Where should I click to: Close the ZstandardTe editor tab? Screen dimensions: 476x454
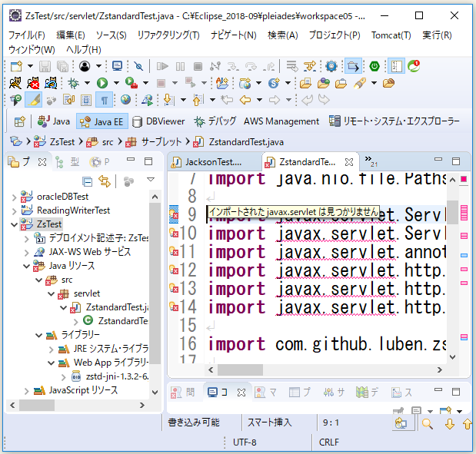point(349,162)
